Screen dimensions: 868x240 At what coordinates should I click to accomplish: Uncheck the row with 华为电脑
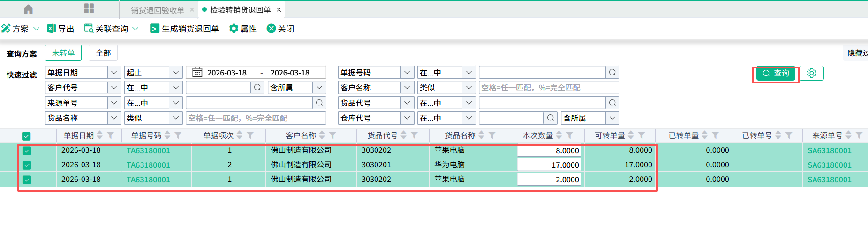click(x=27, y=165)
